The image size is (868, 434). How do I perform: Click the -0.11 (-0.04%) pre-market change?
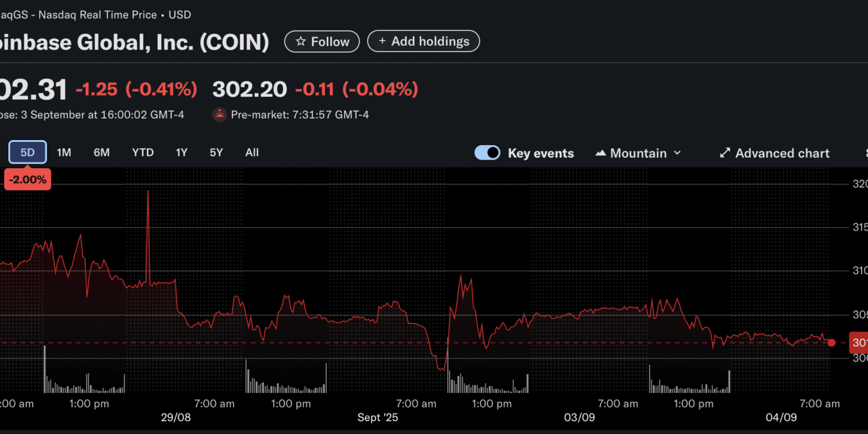pyautogui.click(x=356, y=89)
